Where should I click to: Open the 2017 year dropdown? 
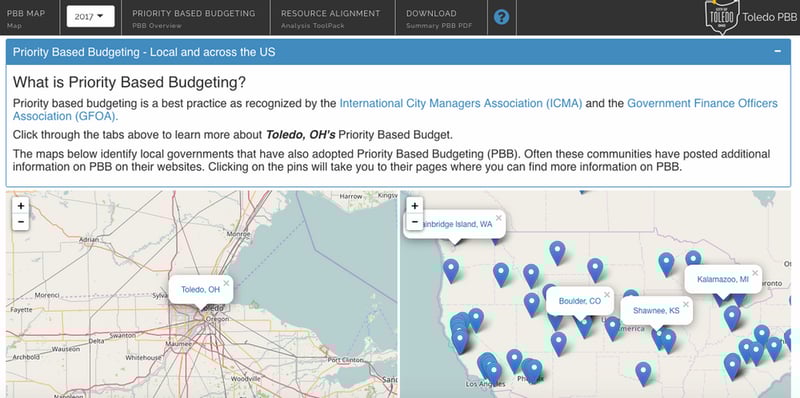90,16
